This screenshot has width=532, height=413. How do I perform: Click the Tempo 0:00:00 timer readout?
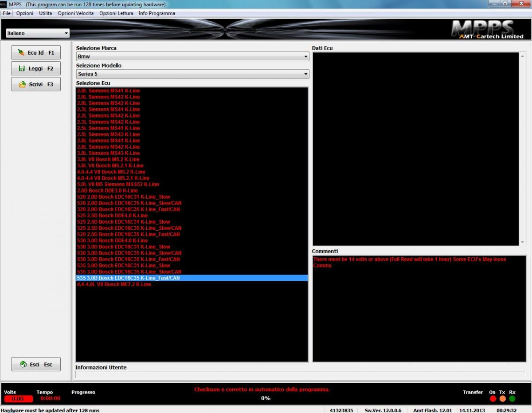pyautogui.click(x=50, y=398)
